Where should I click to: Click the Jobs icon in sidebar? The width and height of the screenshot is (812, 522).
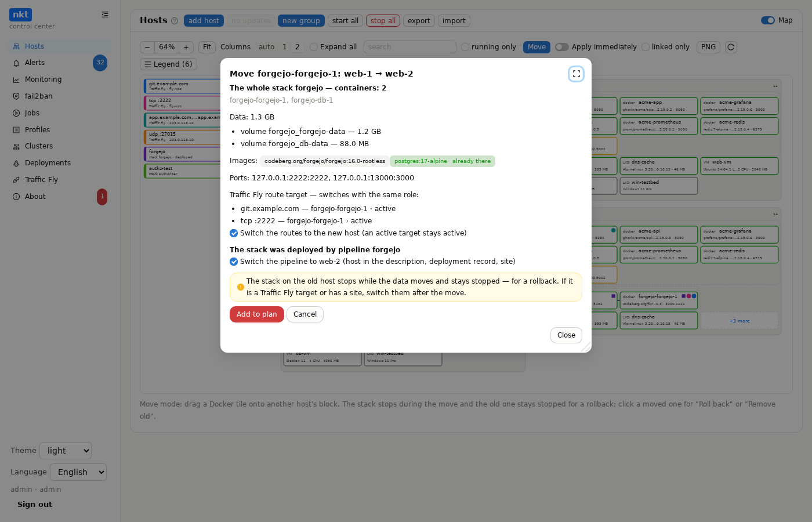pyautogui.click(x=16, y=113)
